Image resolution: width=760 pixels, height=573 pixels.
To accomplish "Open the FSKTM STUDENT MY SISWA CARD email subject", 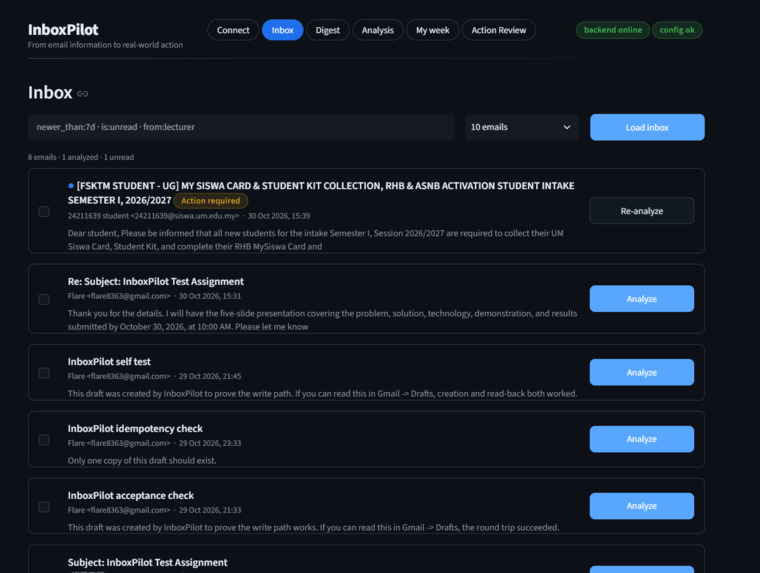I will tap(321, 193).
